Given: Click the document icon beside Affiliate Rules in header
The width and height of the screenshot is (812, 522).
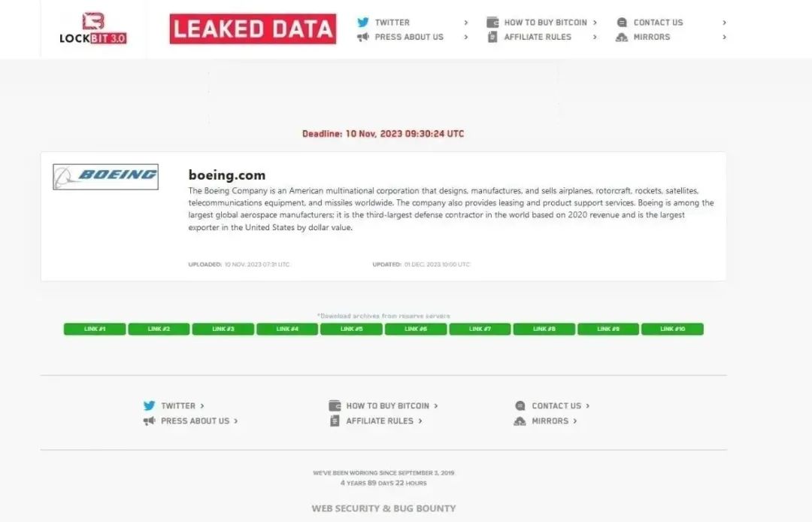Looking at the screenshot, I should pyautogui.click(x=492, y=37).
